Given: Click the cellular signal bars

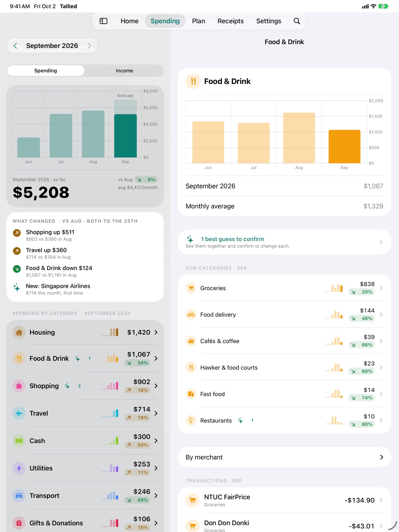Looking at the screenshot, I should point(365,6).
